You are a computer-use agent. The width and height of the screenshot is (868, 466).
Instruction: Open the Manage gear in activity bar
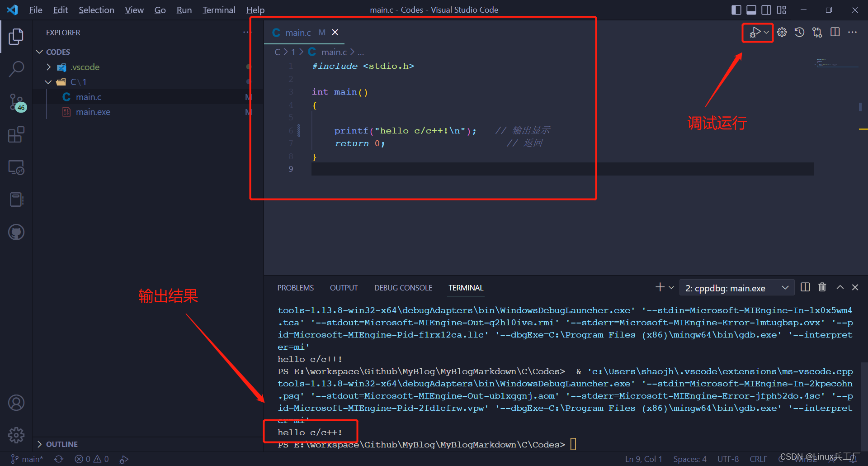pyautogui.click(x=16, y=435)
